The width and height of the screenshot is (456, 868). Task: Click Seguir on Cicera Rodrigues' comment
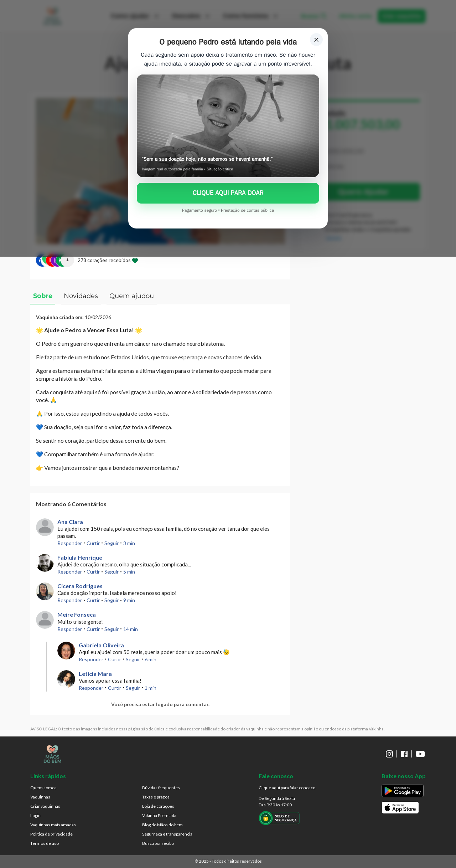(112, 600)
